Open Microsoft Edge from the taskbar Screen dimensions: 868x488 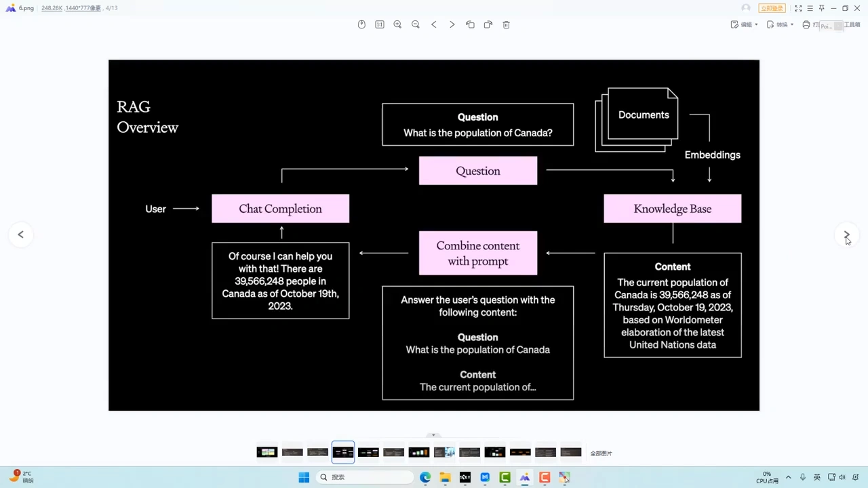425,477
